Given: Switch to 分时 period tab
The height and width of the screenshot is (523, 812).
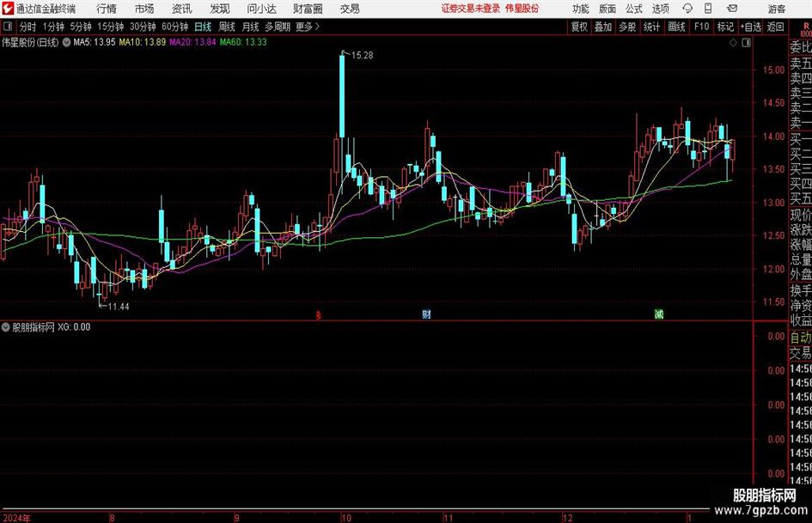Looking at the screenshot, I should point(28,27).
